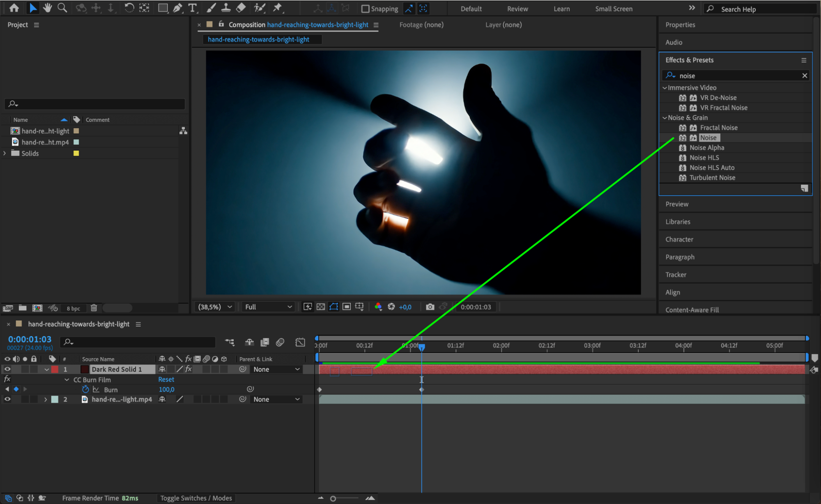Select the Hand tool
821x504 pixels.
click(47, 8)
